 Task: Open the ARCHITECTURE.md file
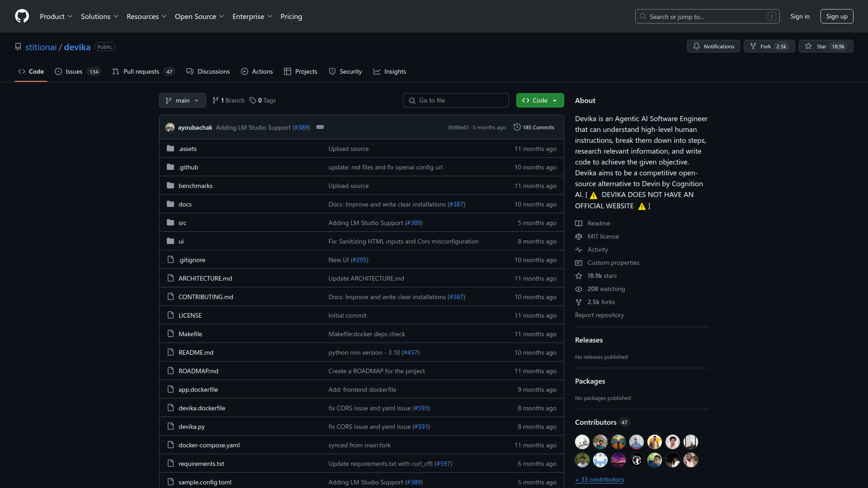(x=205, y=278)
